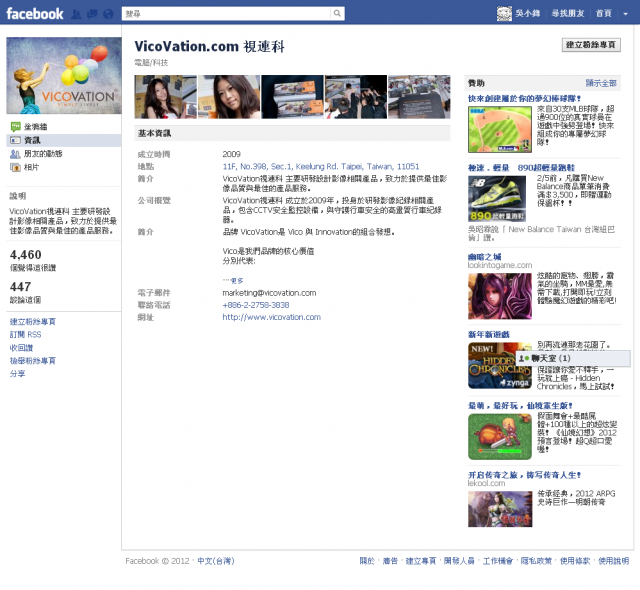
Task: Click 使用說明 footer link
Action: pyautogui.click(x=613, y=561)
